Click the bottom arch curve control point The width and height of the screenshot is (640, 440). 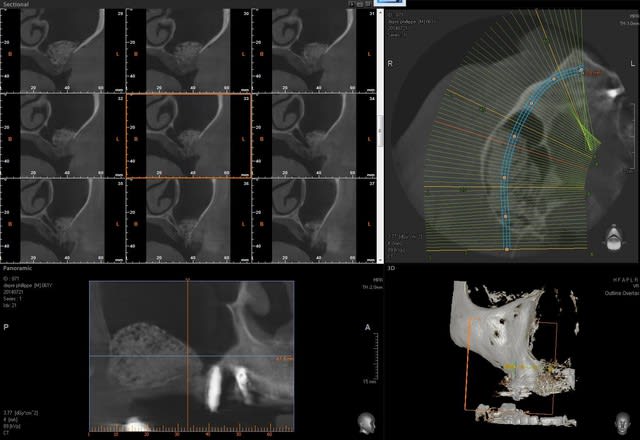[507, 249]
